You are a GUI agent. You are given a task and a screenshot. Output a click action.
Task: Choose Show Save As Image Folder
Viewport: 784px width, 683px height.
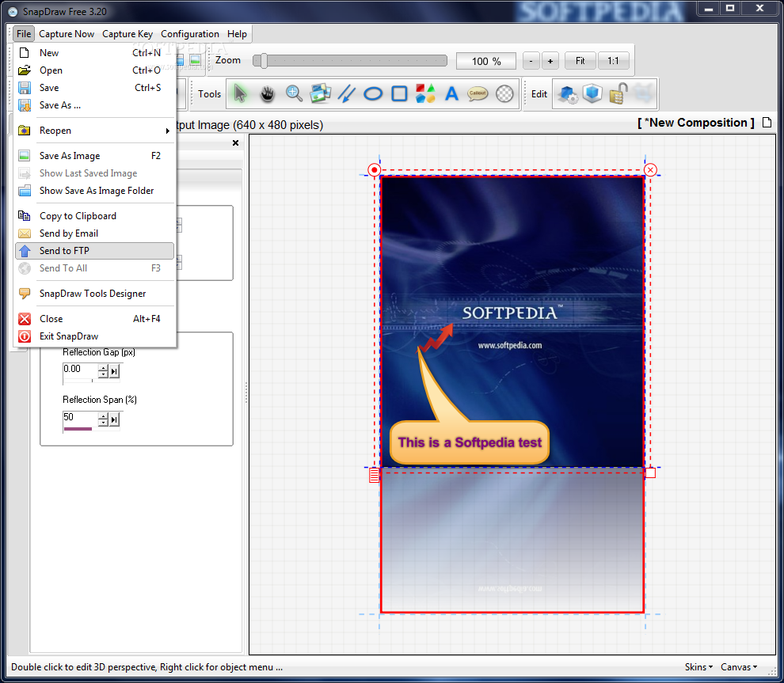pos(95,191)
